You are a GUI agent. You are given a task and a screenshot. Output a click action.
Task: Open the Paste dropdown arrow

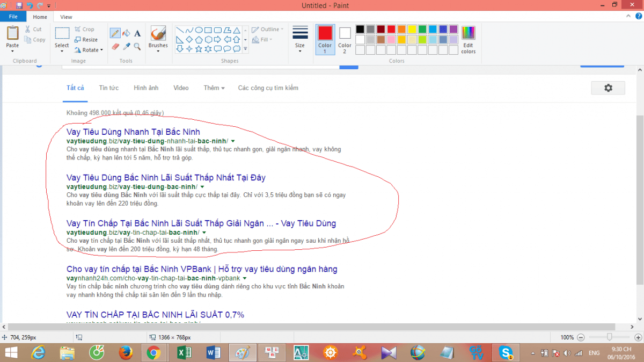(x=12, y=52)
